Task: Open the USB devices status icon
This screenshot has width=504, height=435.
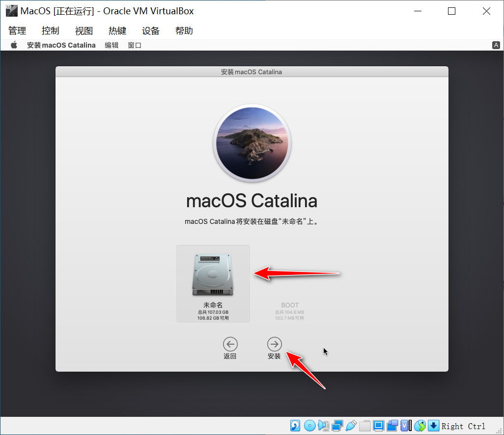Action: tap(351, 426)
